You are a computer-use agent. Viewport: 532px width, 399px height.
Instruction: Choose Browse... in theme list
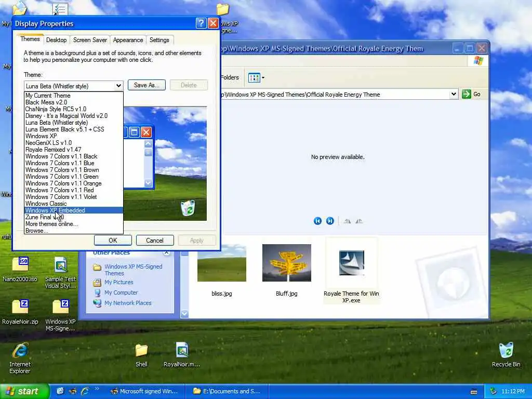(74, 231)
